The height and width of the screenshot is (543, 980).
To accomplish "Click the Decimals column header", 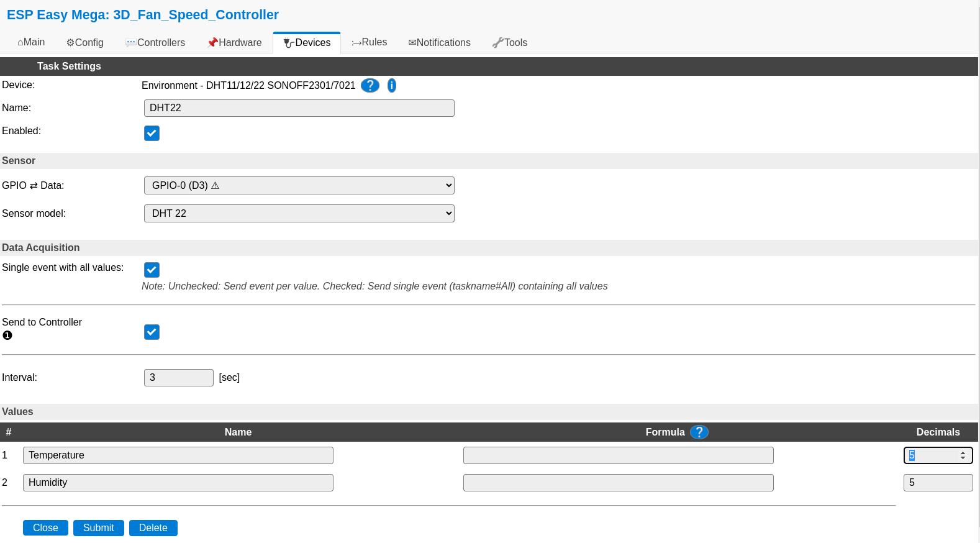I will (938, 432).
